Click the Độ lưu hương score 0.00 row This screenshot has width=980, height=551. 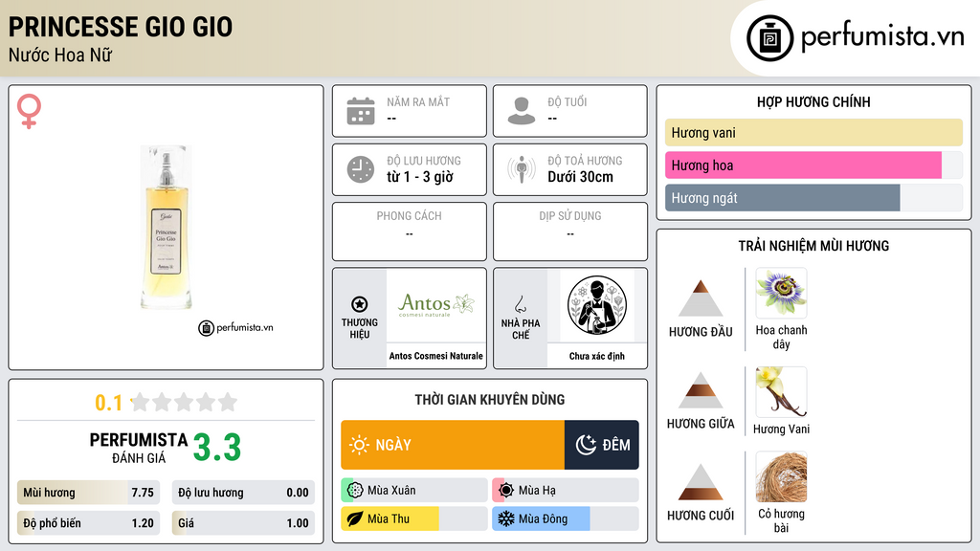pos(243,493)
